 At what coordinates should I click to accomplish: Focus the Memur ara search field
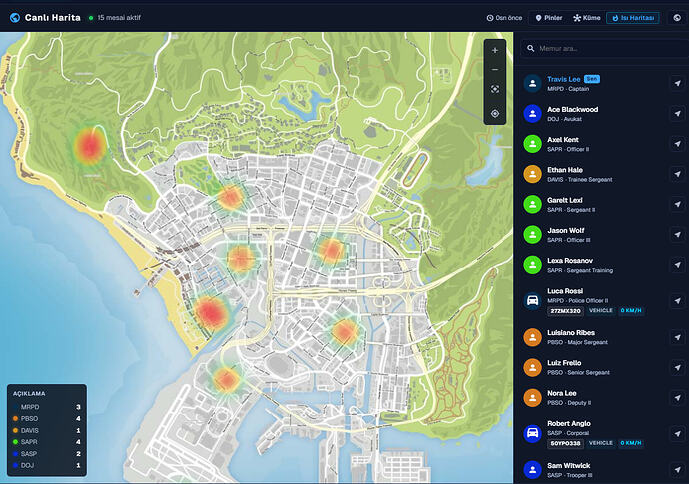click(605, 48)
